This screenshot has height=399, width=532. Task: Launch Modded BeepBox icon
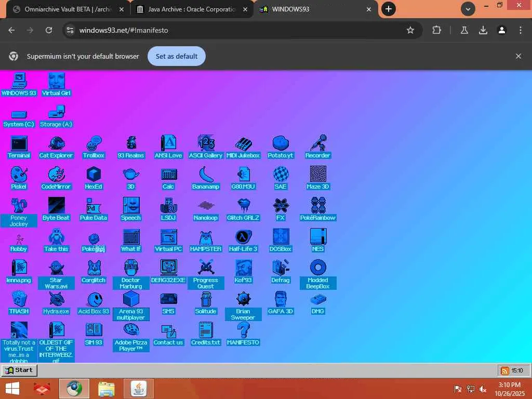(318, 275)
